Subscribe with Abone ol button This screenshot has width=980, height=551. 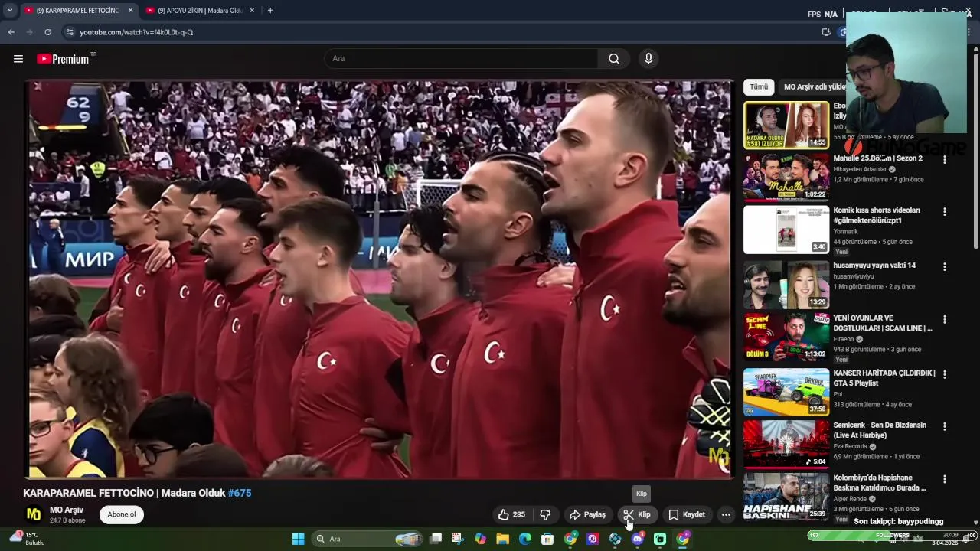pyautogui.click(x=122, y=514)
